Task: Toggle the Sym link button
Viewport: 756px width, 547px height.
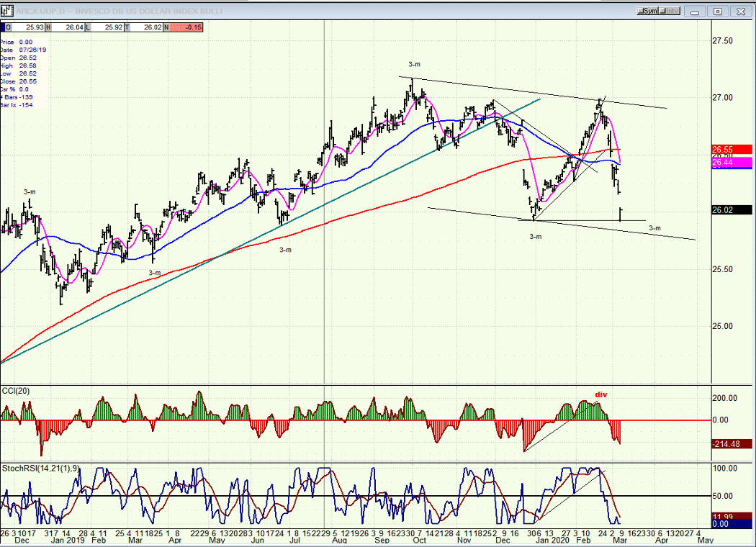Action: tap(647, 11)
